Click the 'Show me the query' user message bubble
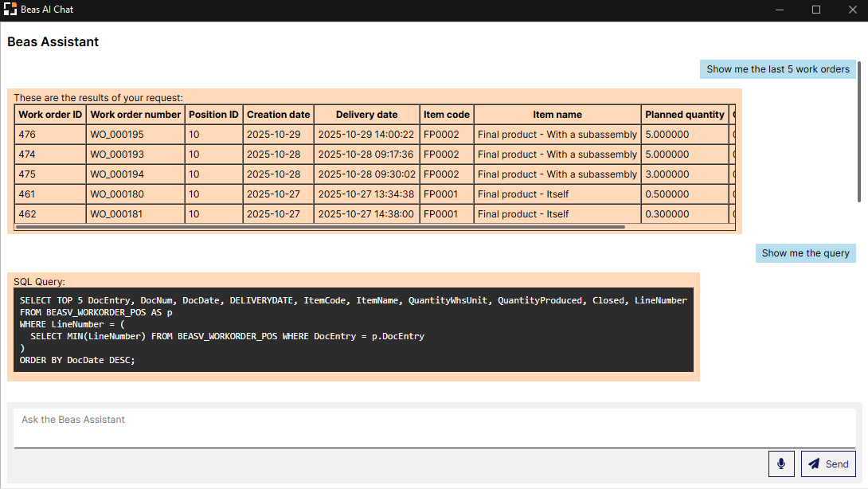The width and height of the screenshot is (868, 489). point(805,252)
